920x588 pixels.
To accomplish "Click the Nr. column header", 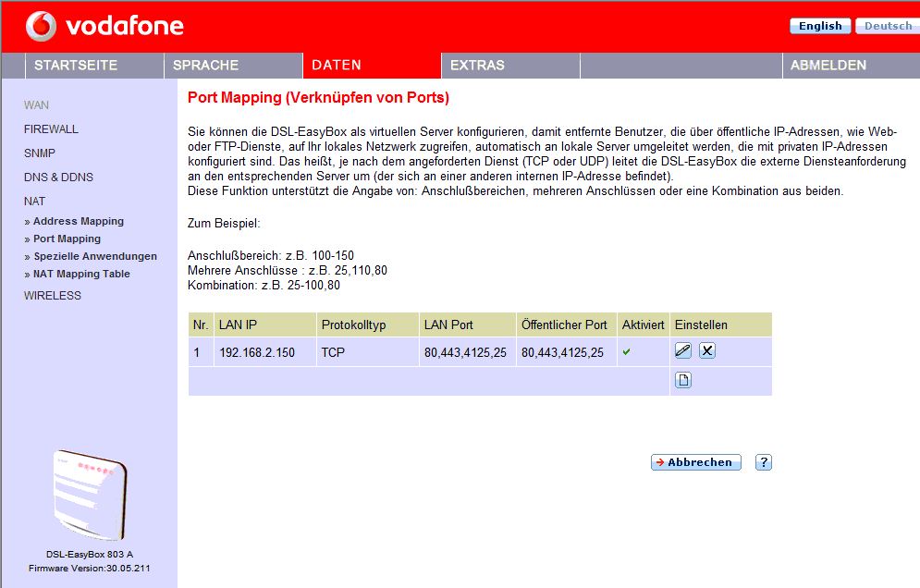I will [201, 325].
